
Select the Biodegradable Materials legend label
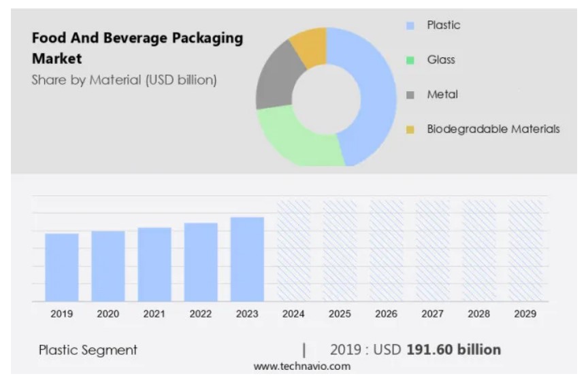pyautogui.click(x=493, y=129)
